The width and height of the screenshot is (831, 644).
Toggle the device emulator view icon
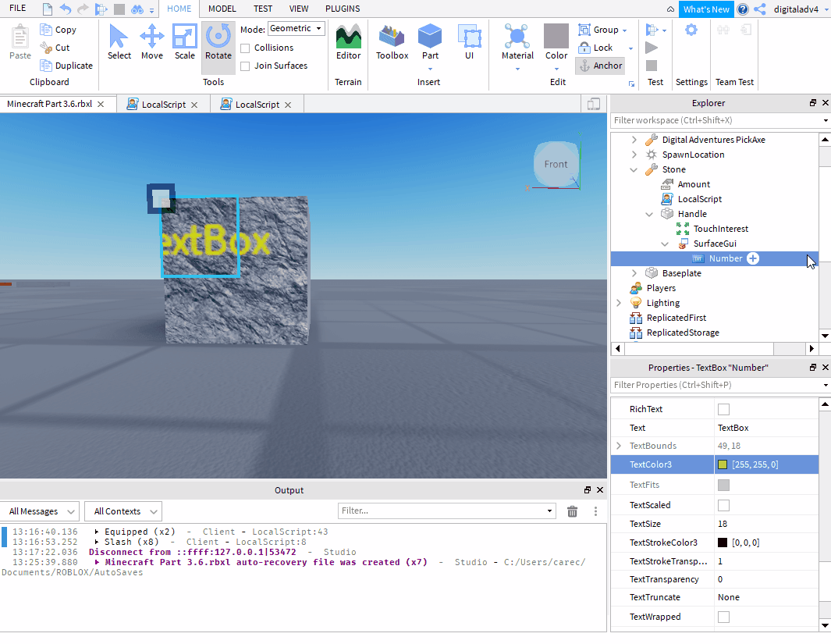click(x=594, y=104)
